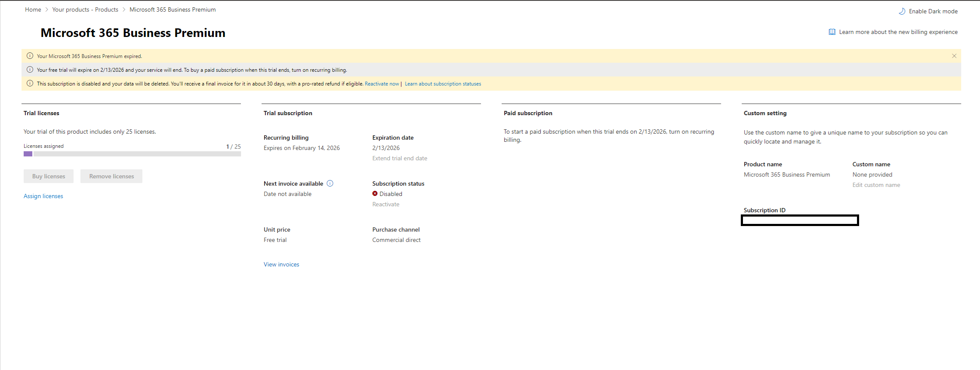This screenshot has height=370, width=980.
Task: Click 'Expires on February 14, 2026' text
Action: coord(302,148)
